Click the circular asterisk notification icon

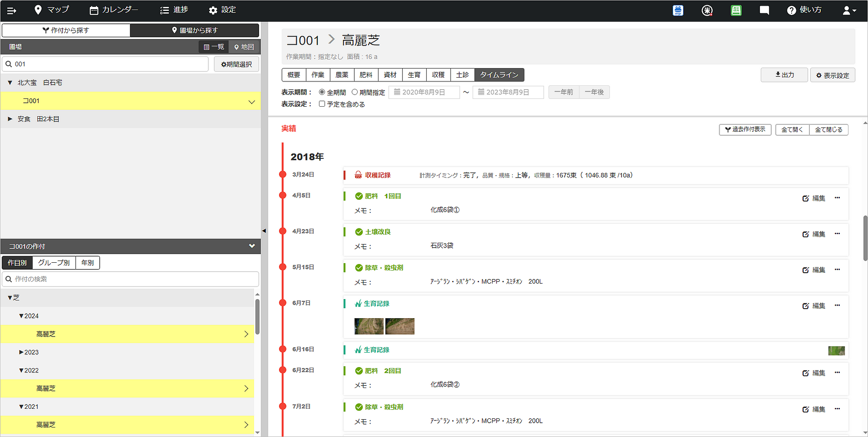(707, 10)
